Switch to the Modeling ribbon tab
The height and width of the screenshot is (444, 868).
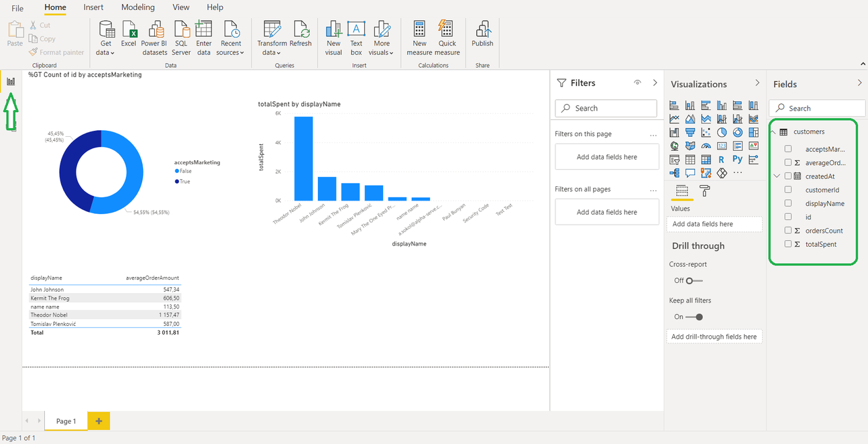click(x=138, y=7)
